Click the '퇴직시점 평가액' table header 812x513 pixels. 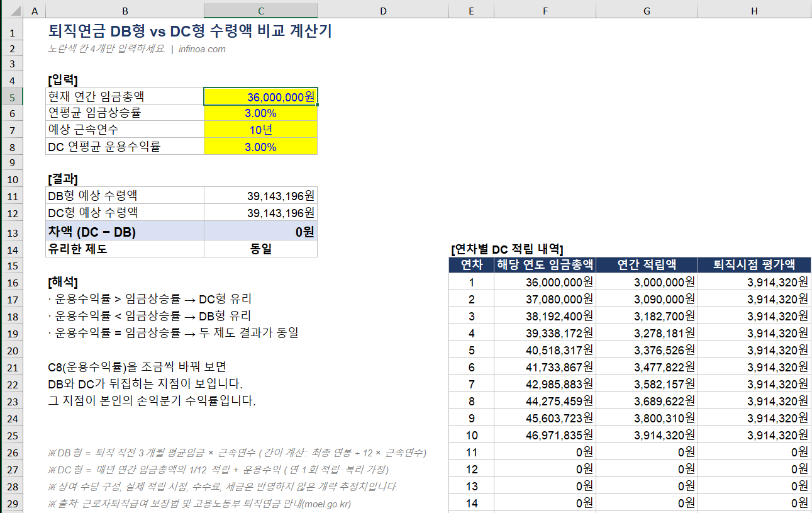754,265
